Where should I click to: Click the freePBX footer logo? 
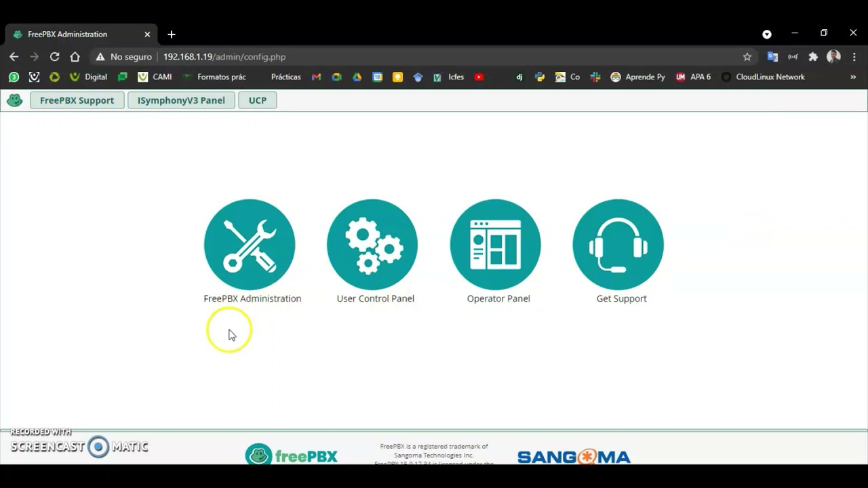(292, 454)
